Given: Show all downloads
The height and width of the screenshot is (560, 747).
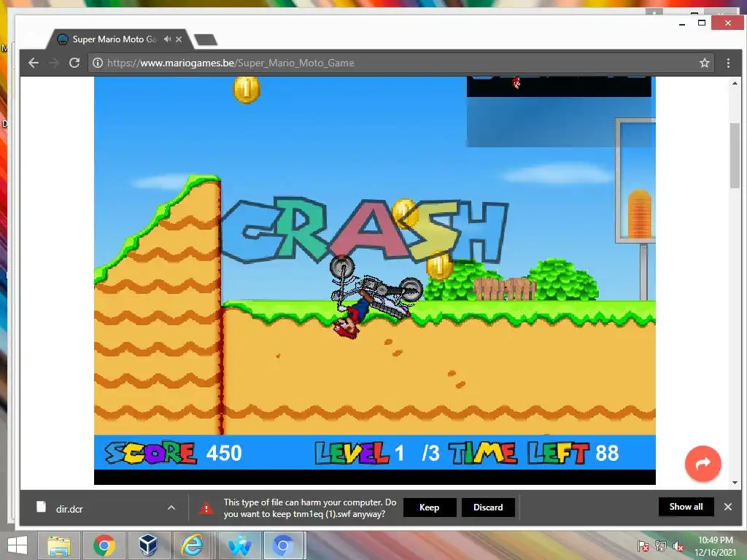Looking at the screenshot, I should coord(686,507).
